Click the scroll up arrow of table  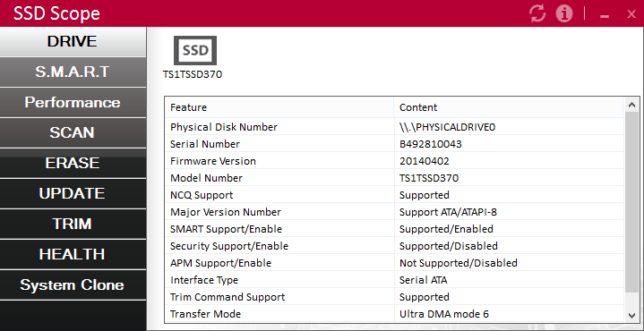(631, 105)
